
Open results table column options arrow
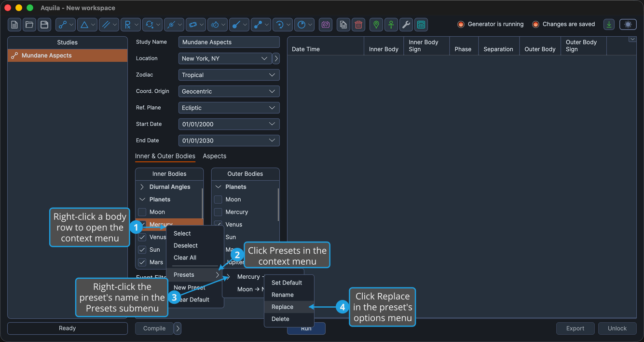(x=632, y=40)
